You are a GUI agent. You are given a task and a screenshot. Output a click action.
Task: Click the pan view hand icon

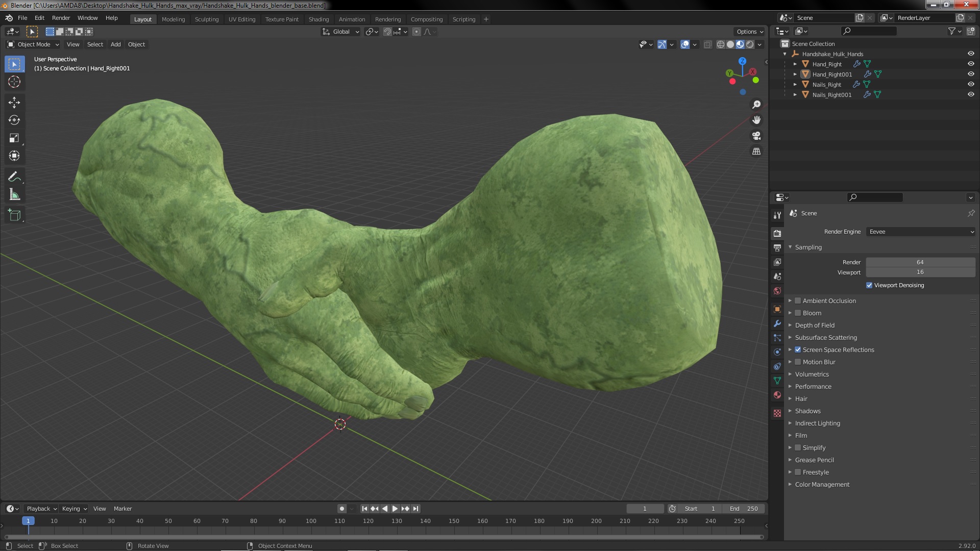(x=756, y=120)
